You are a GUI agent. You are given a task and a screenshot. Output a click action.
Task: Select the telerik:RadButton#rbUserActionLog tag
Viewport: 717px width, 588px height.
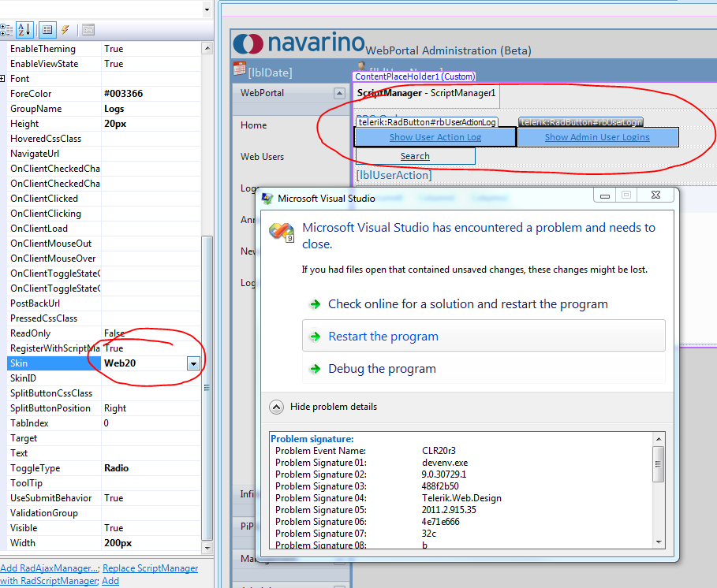[427, 122]
